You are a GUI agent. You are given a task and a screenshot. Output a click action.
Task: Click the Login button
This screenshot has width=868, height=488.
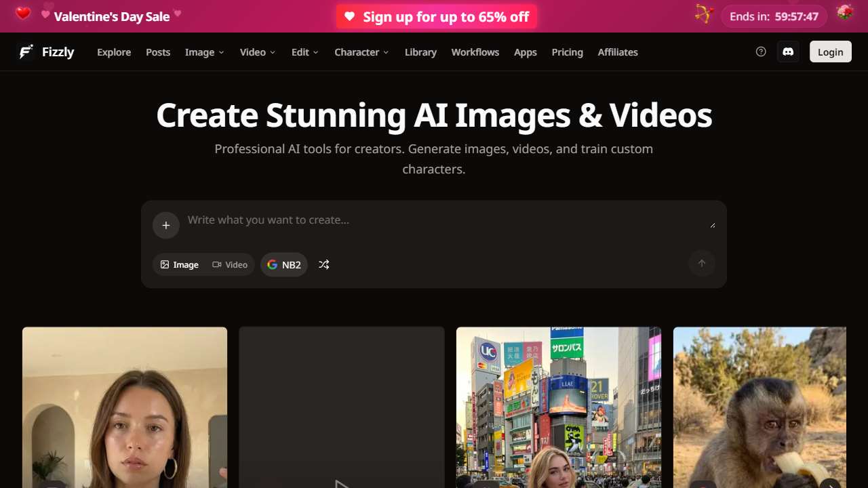point(830,52)
